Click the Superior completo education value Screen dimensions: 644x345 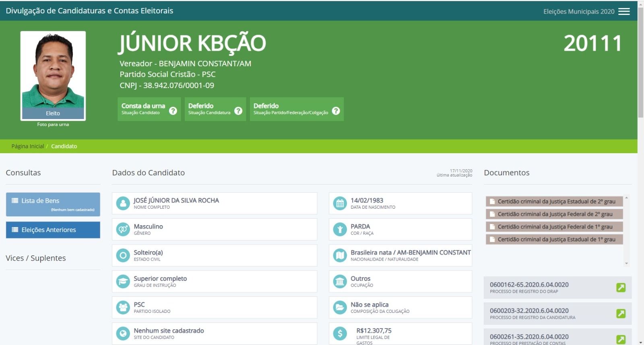coord(160,279)
